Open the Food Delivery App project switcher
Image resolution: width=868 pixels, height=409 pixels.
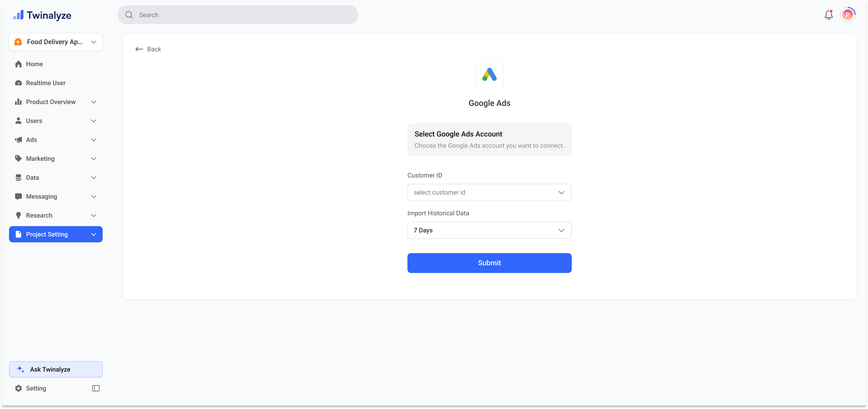56,42
